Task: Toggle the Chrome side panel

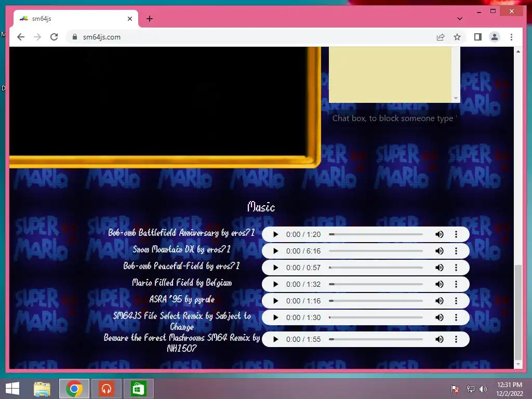Action: [x=478, y=37]
